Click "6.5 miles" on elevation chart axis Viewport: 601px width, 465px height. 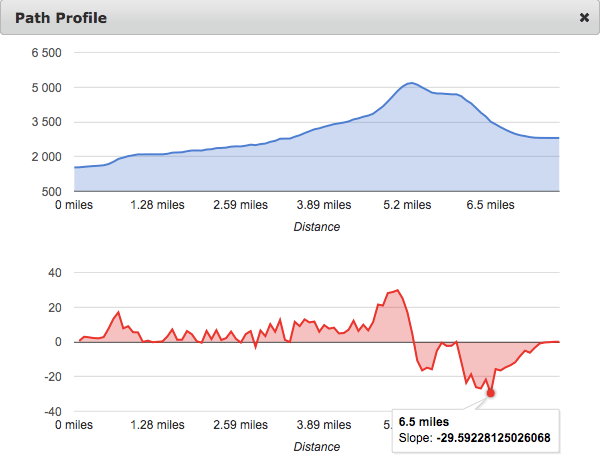click(490, 205)
